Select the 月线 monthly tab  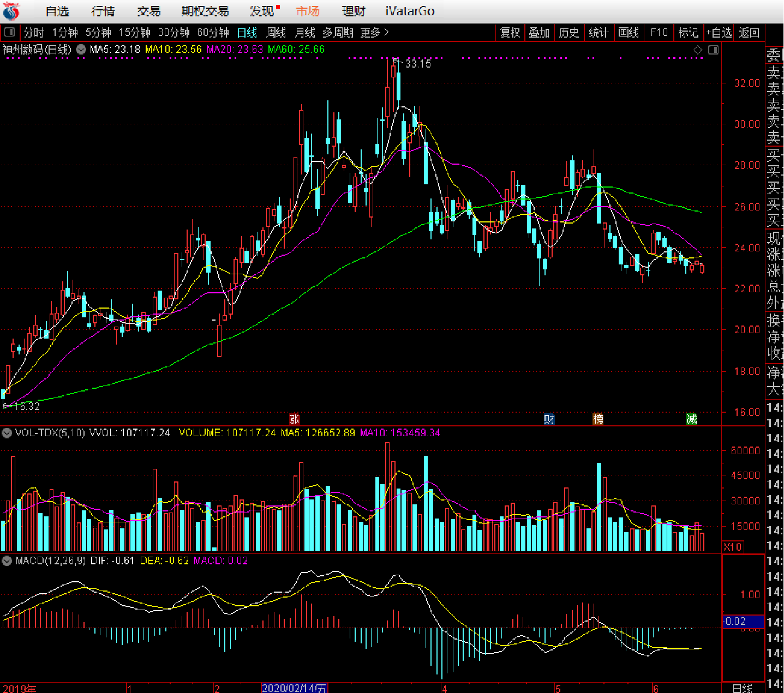pyautogui.click(x=304, y=33)
